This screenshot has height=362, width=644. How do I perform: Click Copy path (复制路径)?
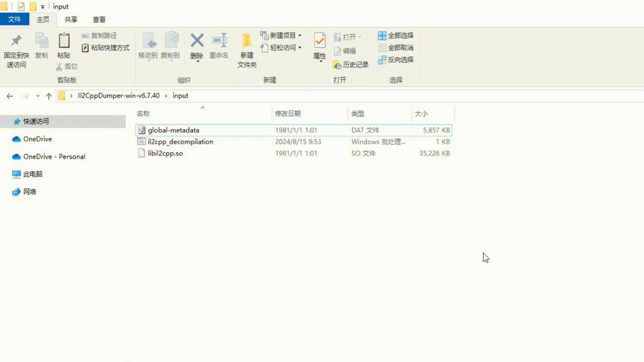[x=99, y=36]
